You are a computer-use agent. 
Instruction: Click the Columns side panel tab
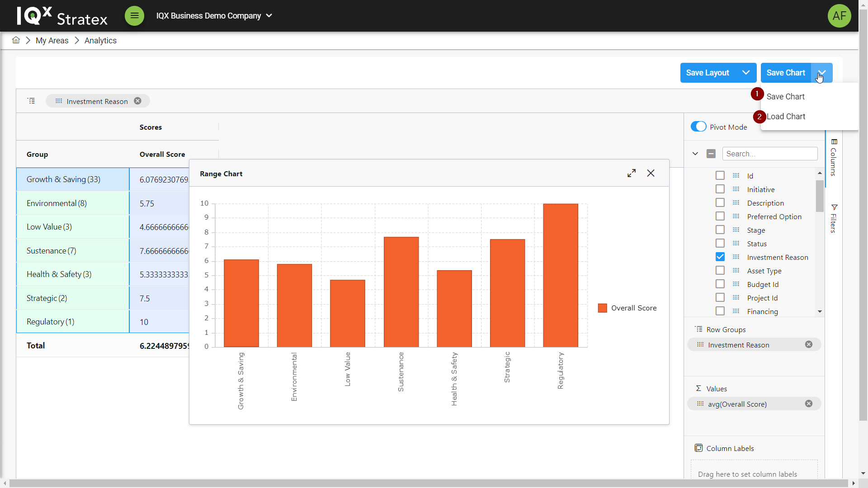(834, 158)
